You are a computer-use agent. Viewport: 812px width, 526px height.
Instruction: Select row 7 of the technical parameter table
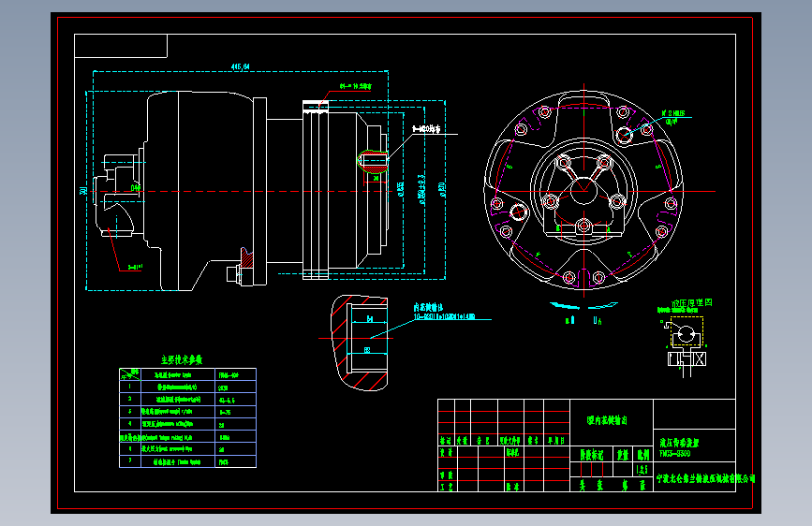point(187,461)
